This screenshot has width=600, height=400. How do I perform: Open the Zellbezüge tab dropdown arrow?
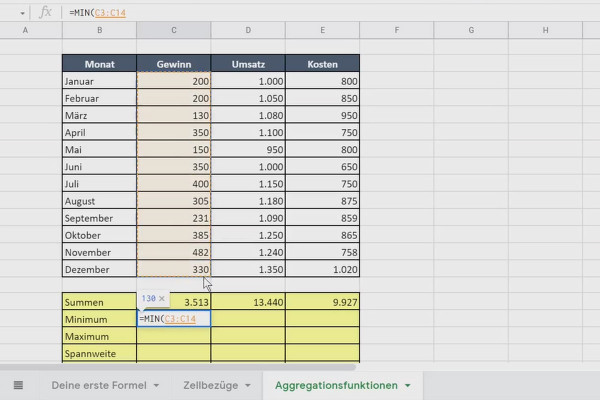pos(248,385)
